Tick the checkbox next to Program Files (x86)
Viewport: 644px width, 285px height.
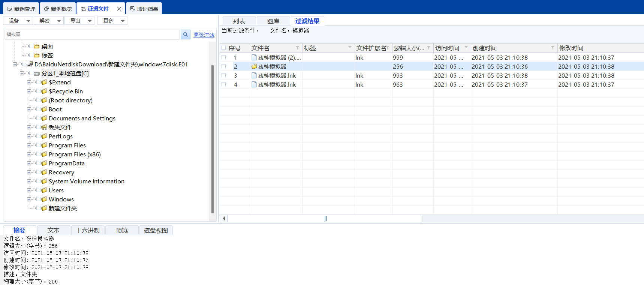[38, 154]
